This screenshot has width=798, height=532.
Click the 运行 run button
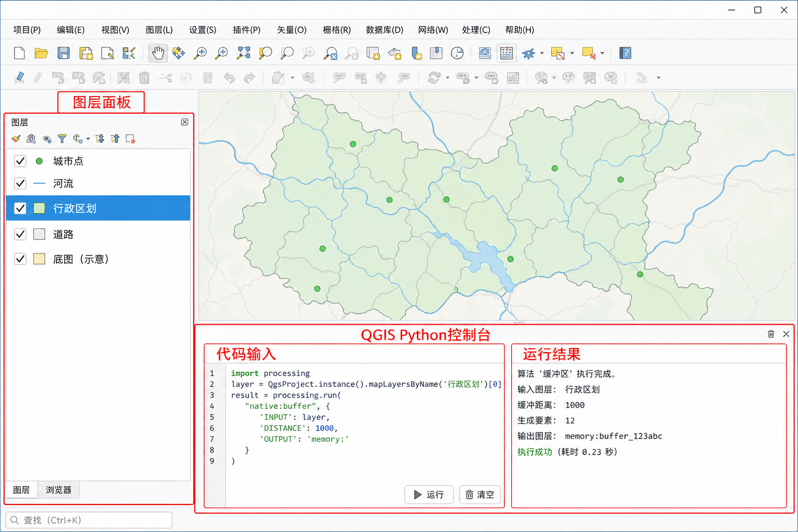tap(429, 495)
